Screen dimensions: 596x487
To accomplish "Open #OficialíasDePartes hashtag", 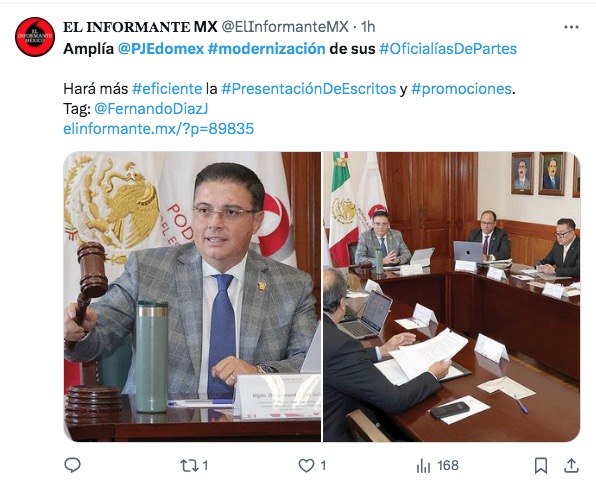I will pyautogui.click(x=448, y=49).
